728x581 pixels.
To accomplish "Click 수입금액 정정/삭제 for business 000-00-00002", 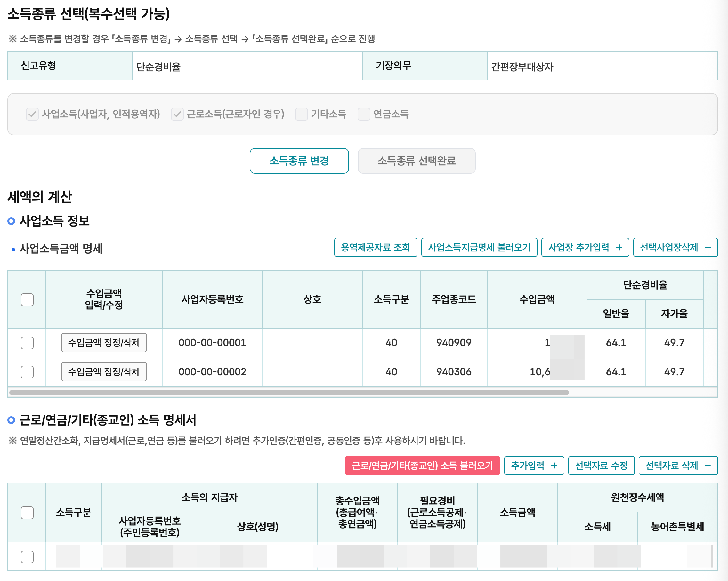I will point(104,372).
